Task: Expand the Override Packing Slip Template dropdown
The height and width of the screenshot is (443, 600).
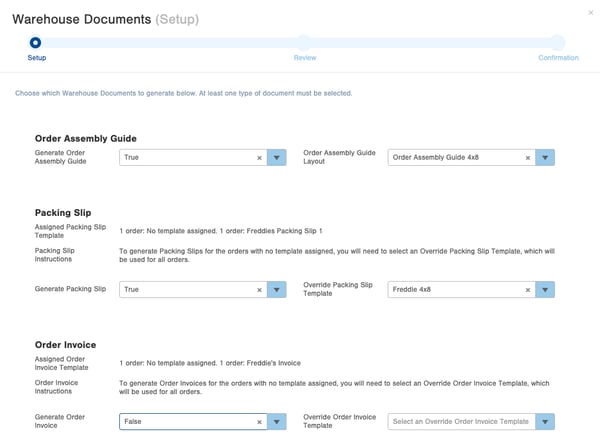Action: pos(545,290)
